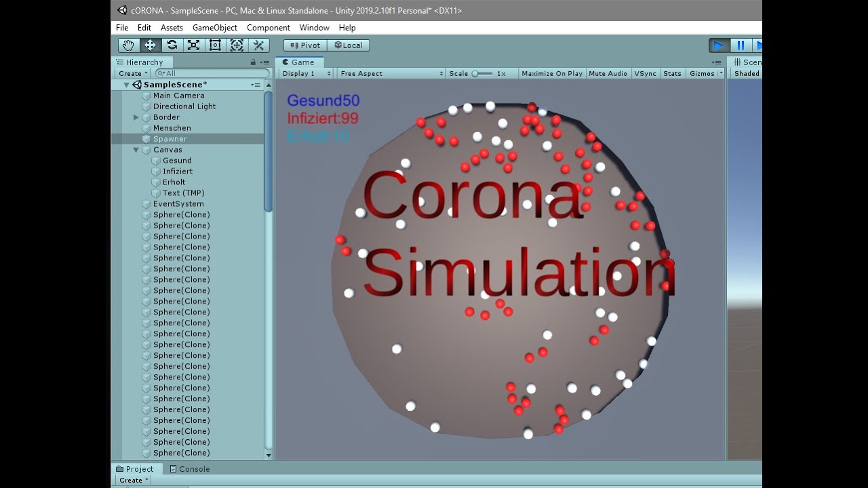
Task: Expand the Border object
Action: 136,117
